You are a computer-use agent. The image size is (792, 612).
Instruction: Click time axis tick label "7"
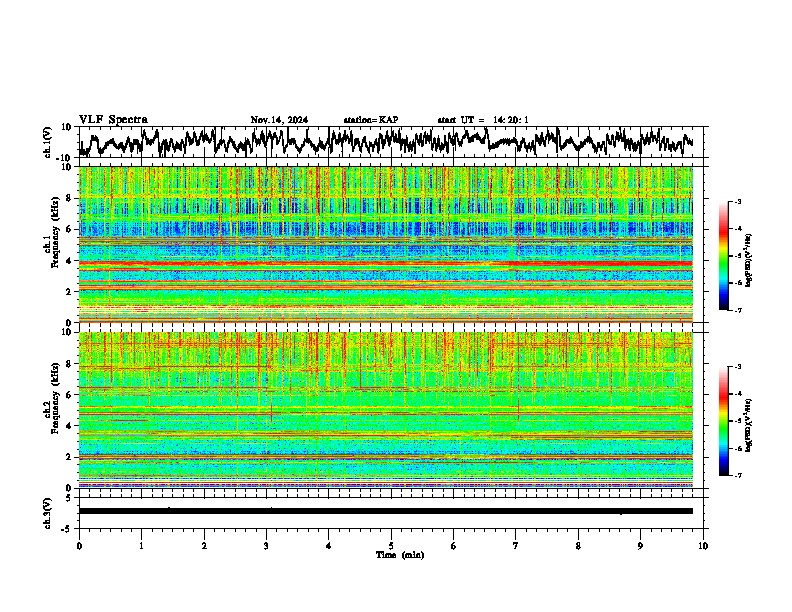point(516,546)
